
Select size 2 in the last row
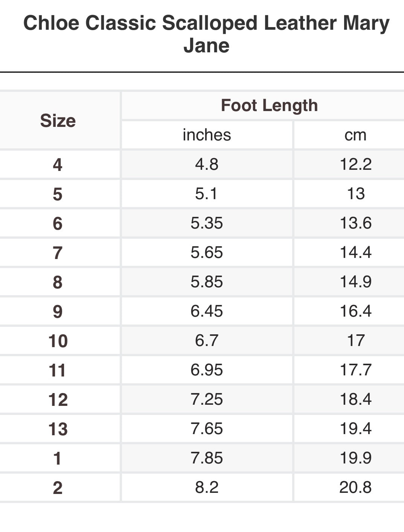(x=58, y=488)
